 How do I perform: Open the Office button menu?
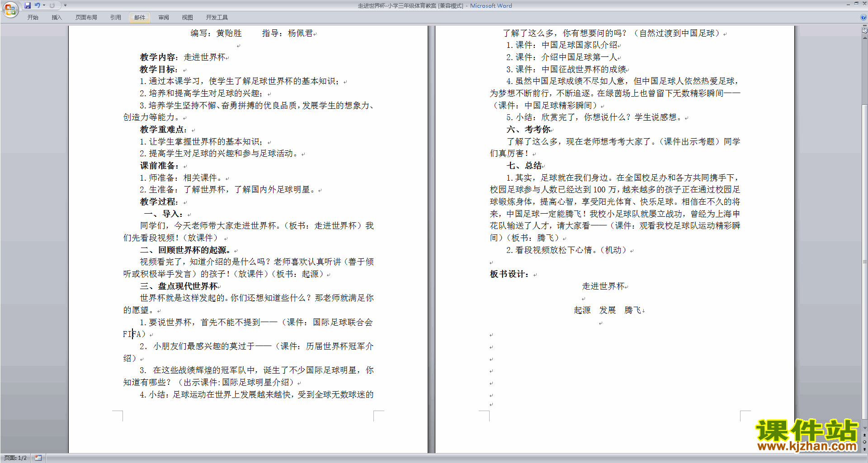pyautogui.click(x=10, y=9)
